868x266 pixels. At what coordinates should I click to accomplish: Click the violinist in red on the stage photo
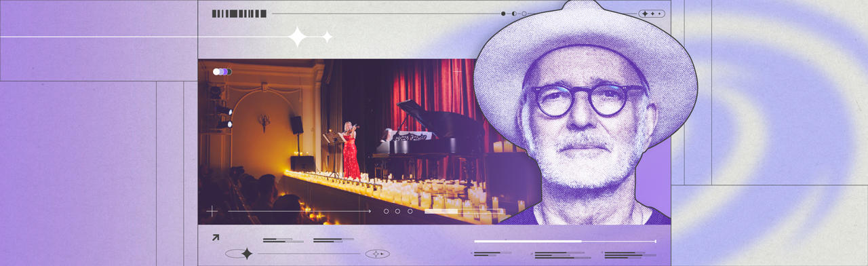tap(350, 151)
